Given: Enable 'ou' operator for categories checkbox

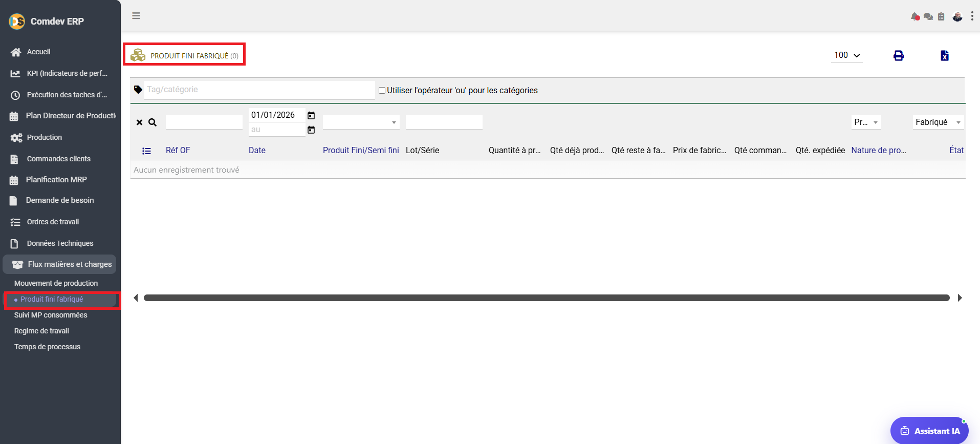Looking at the screenshot, I should click(382, 91).
